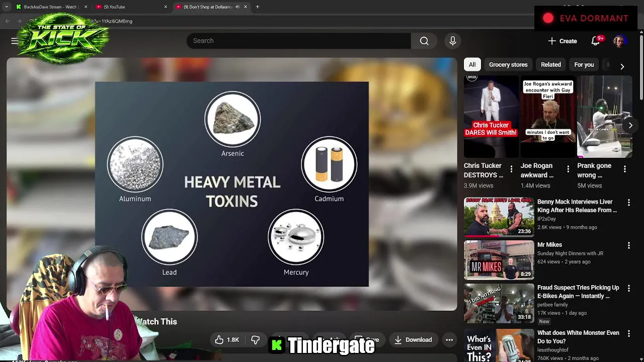Open the Mr Mikes video thumbnail
The height and width of the screenshot is (362, 644).
point(499,260)
